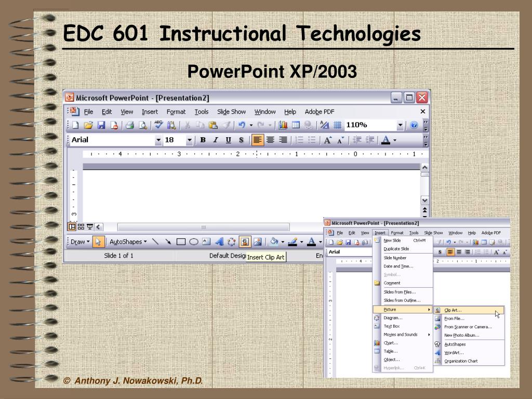
Task: Click the Select Objects pointer in the Drawing toolbar
Action: [98, 242]
